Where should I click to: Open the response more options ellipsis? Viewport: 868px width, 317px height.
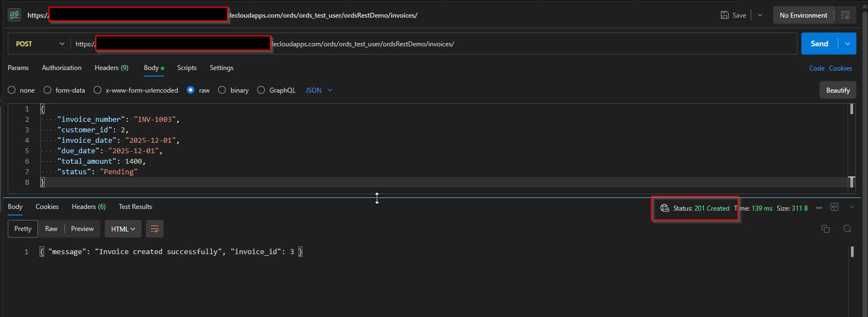tap(819, 208)
